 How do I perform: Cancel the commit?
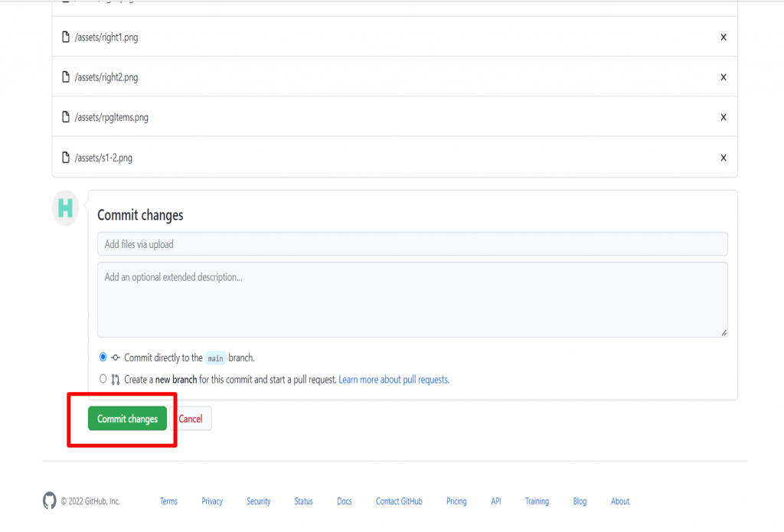point(191,419)
